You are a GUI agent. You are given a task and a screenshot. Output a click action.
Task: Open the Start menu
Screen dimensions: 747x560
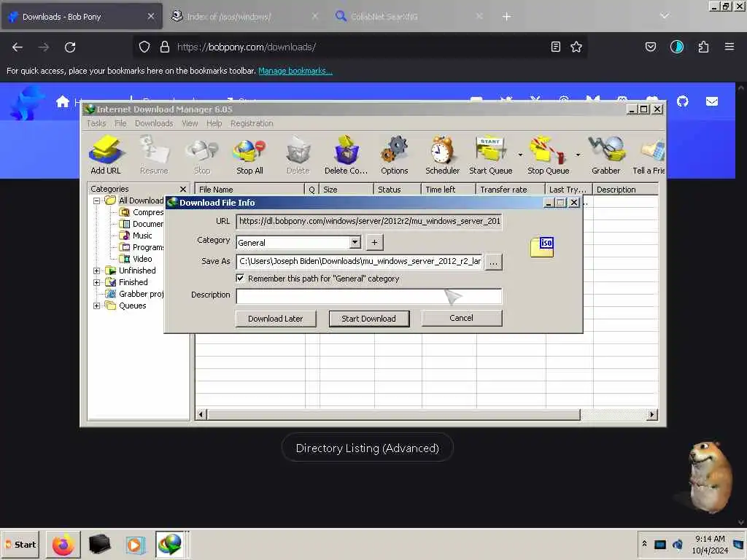[x=20, y=545]
